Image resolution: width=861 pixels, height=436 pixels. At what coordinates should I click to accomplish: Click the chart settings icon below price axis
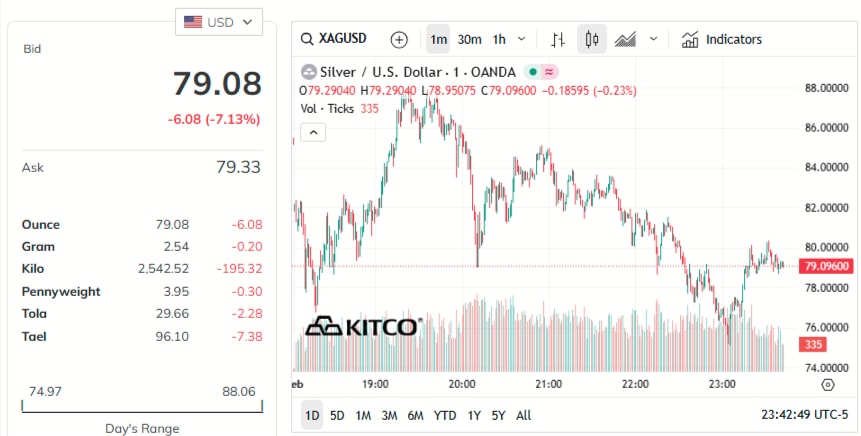827,384
